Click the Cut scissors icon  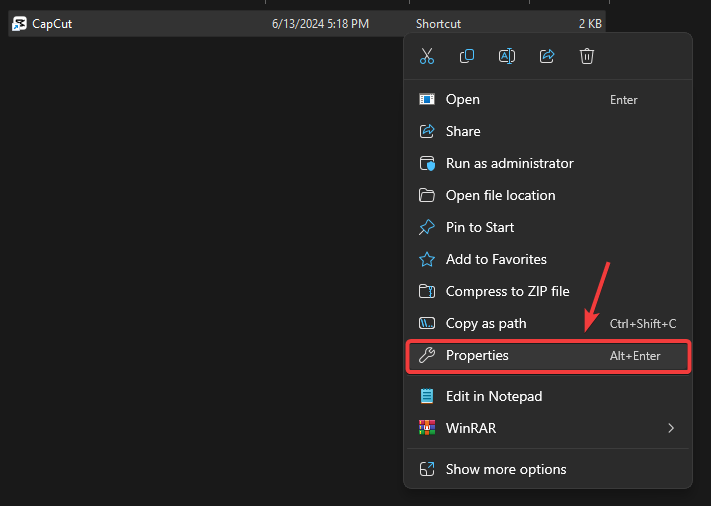(427, 56)
